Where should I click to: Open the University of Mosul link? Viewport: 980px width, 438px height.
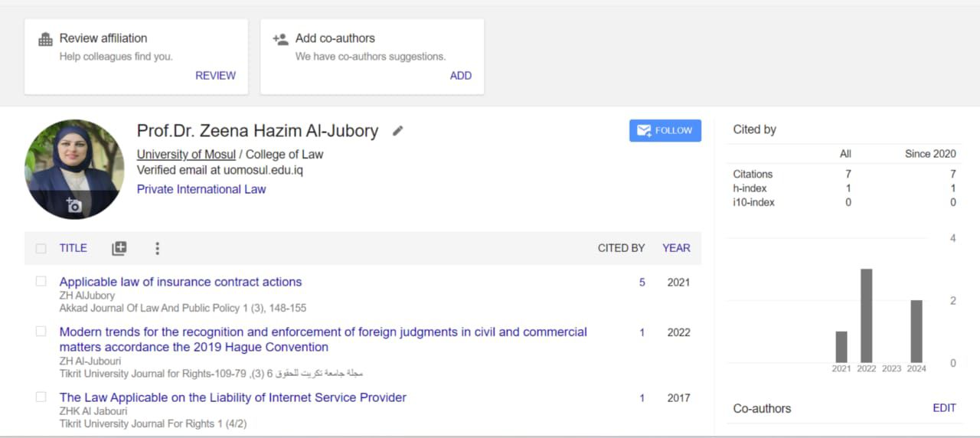186,155
